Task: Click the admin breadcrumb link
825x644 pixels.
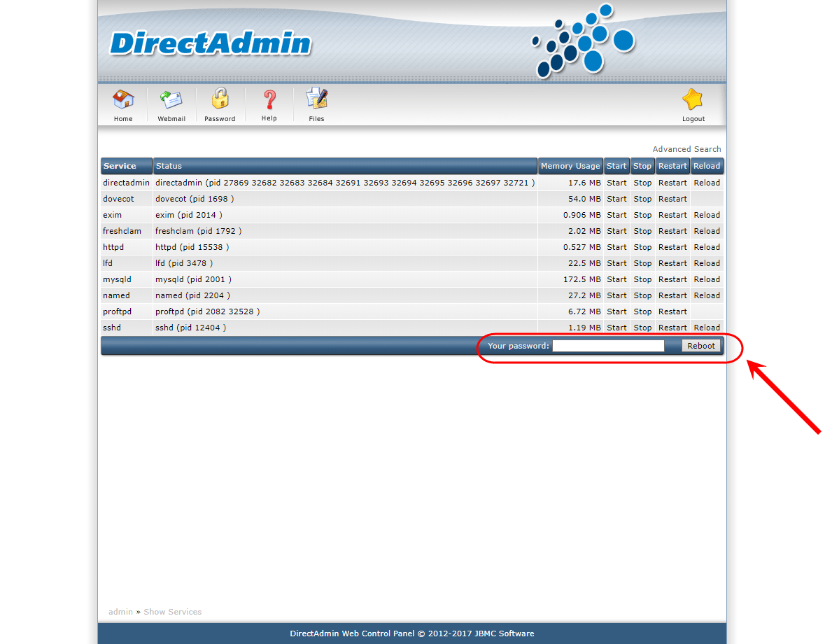Action: [x=120, y=611]
